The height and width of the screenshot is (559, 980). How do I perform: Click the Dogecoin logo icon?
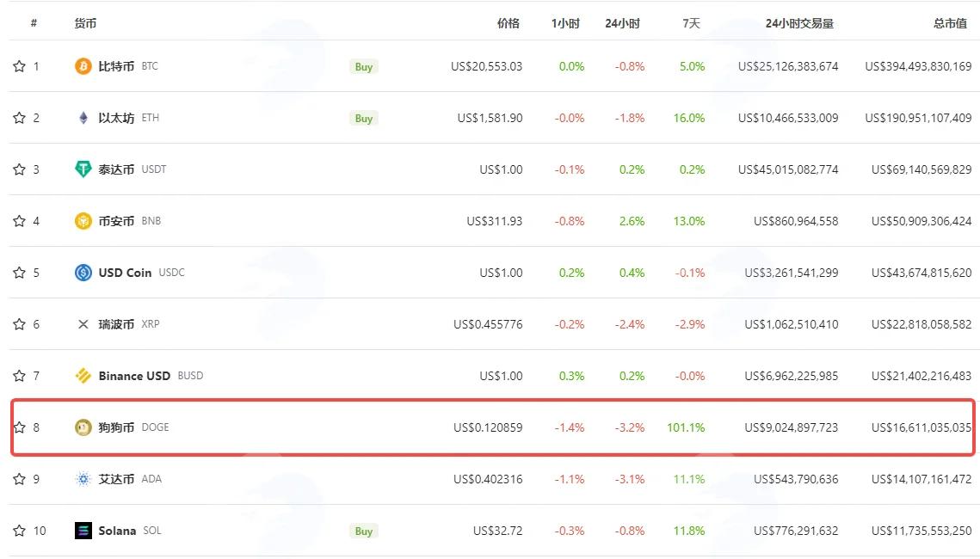(83, 427)
